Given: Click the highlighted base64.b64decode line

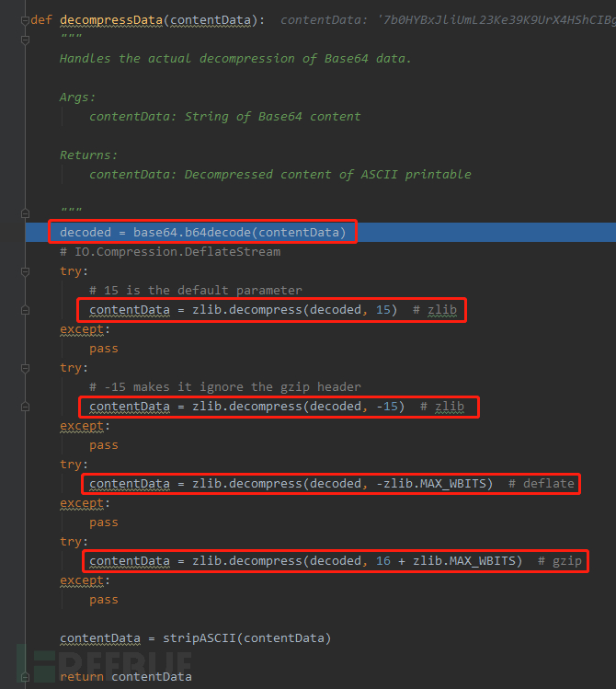Looking at the screenshot, I should 202,233.
